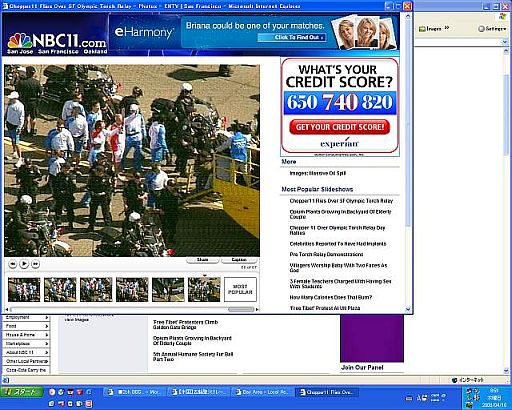Skip to next slide with forward button

click(35, 264)
